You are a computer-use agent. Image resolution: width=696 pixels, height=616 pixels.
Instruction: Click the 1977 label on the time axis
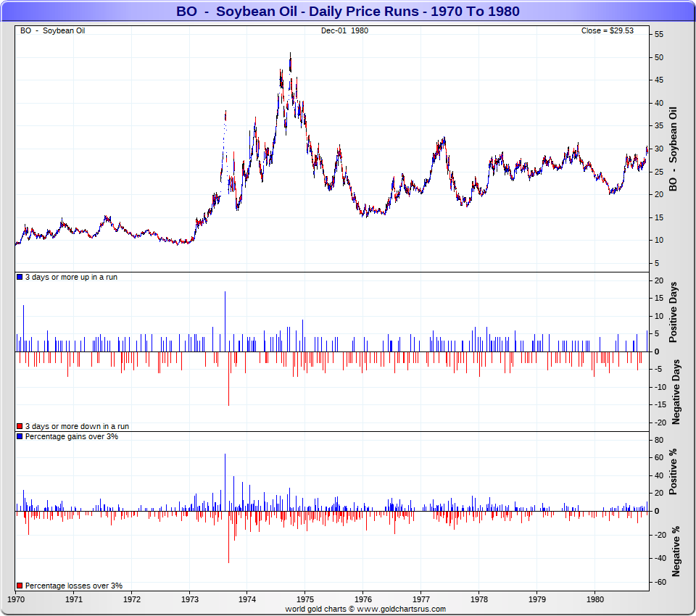420,599
